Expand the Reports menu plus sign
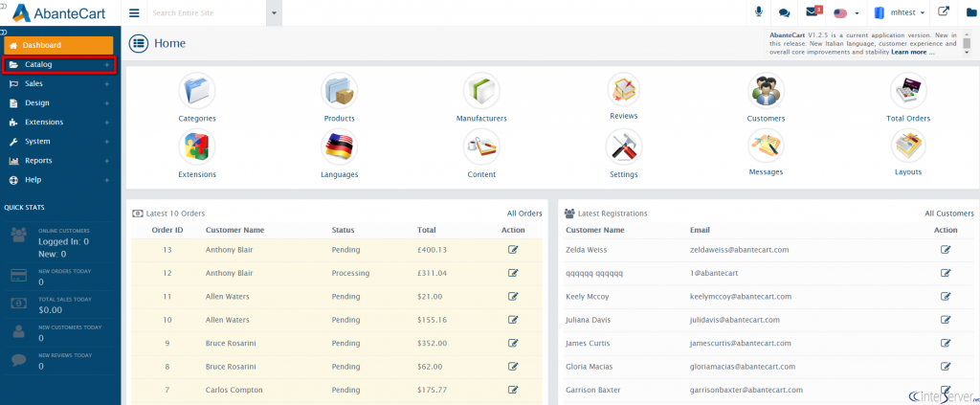The width and height of the screenshot is (980, 405). (x=107, y=161)
